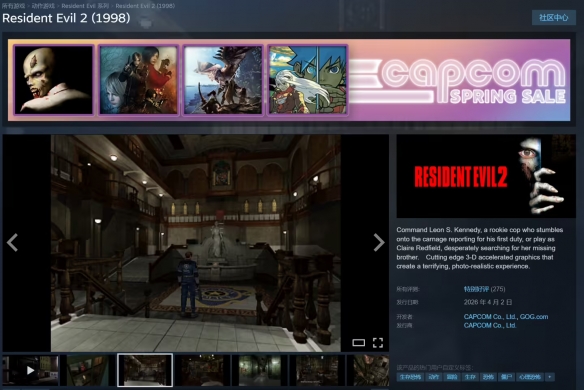Open the zombie face game in Capcom banner
The width and height of the screenshot is (584, 390).
pyautogui.click(x=54, y=80)
